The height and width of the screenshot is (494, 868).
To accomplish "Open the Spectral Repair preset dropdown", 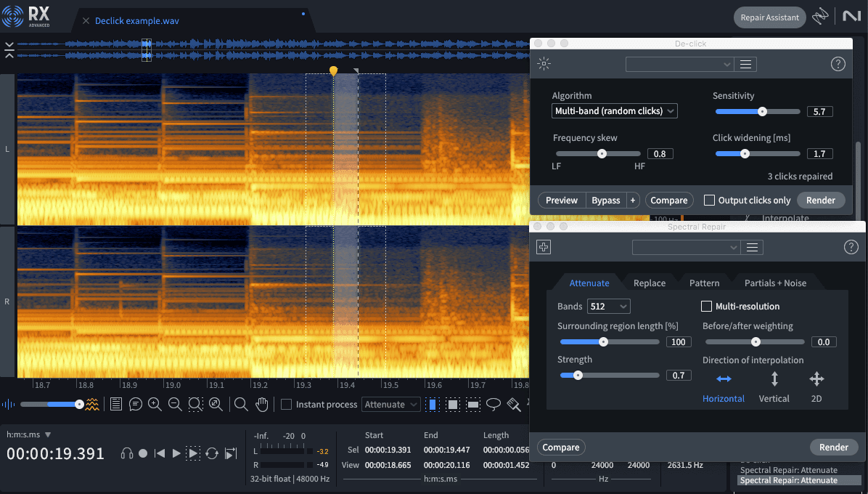I will [x=686, y=247].
